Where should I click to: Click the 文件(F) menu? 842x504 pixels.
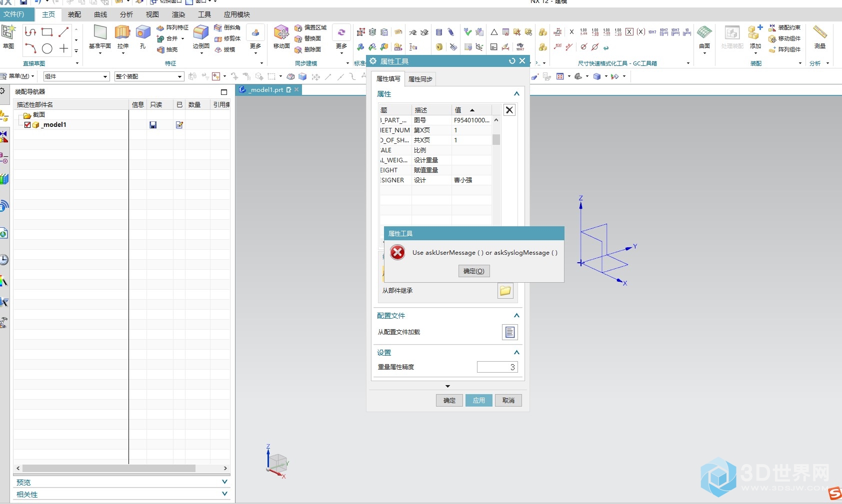(x=14, y=14)
